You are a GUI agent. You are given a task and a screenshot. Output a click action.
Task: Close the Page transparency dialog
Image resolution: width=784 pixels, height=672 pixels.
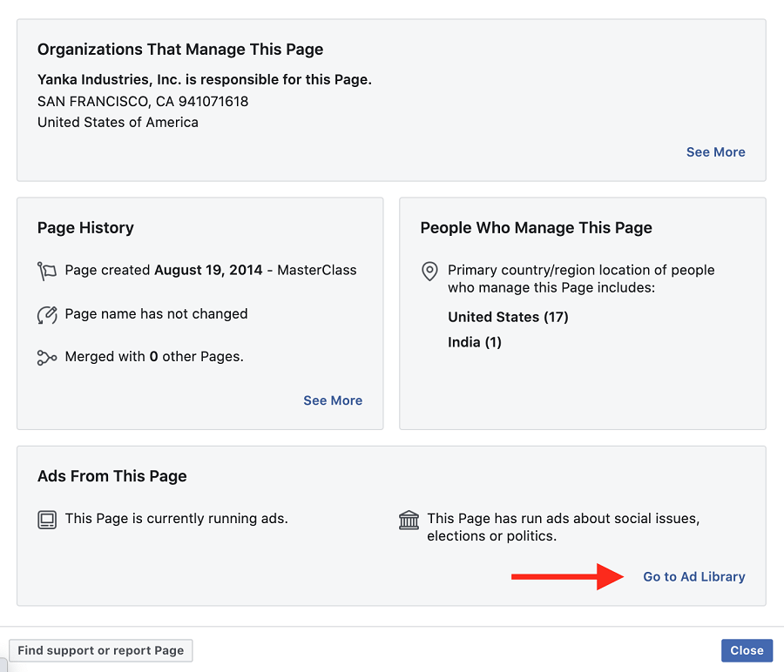(x=747, y=650)
